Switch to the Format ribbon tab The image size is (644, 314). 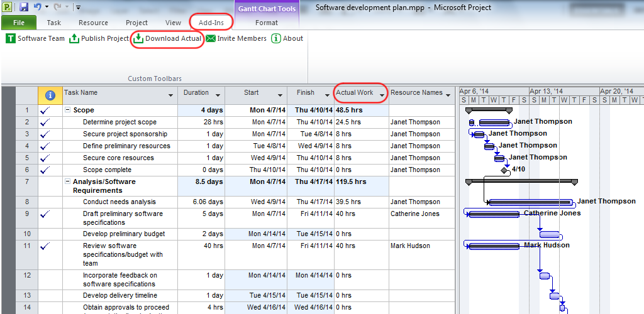[x=267, y=23]
